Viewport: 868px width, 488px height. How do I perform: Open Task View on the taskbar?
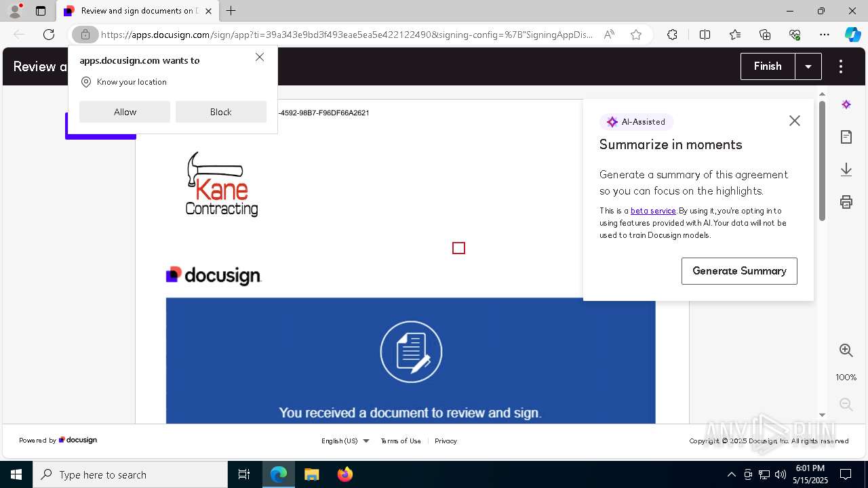pos(244,474)
